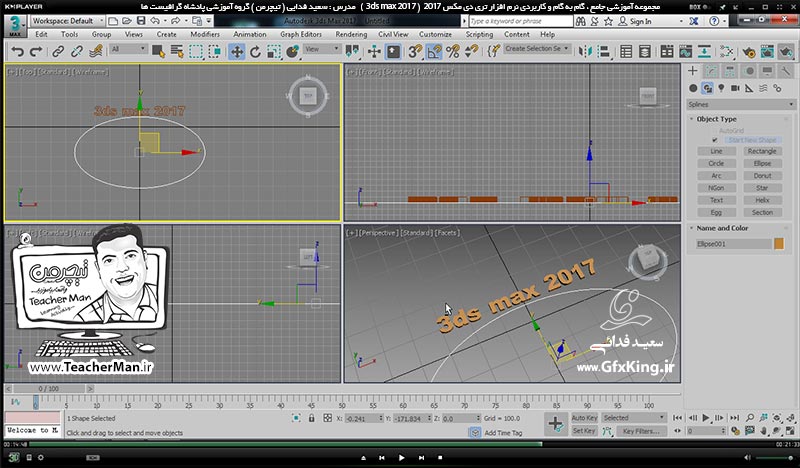Click the Undo arrow in main toolbar
The height and width of the screenshot is (468, 800).
[17, 52]
